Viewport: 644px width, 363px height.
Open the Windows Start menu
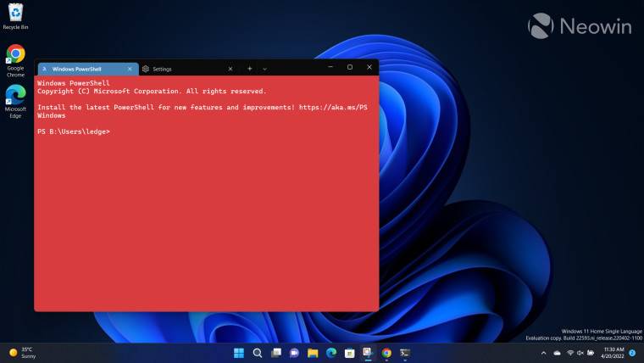pyautogui.click(x=238, y=353)
